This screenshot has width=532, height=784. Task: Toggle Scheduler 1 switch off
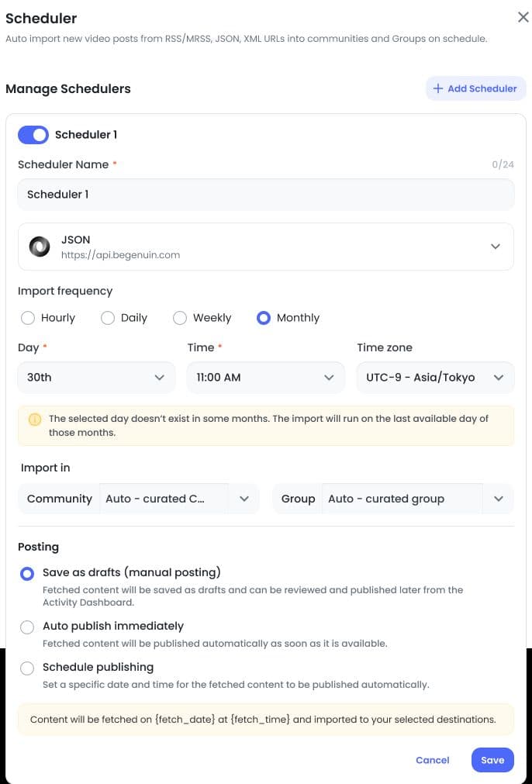click(33, 134)
